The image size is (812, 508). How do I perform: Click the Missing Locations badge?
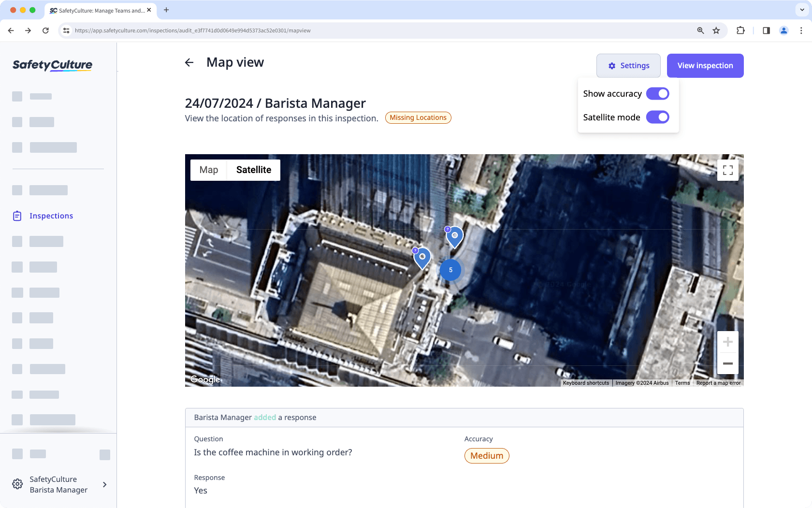pos(418,118)
